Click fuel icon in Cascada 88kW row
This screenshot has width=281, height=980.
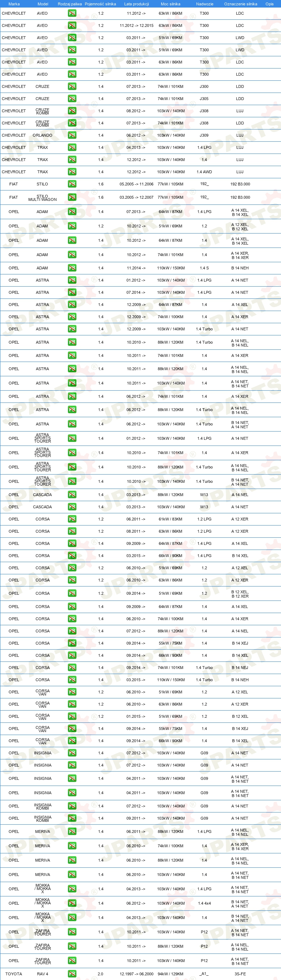72,495
